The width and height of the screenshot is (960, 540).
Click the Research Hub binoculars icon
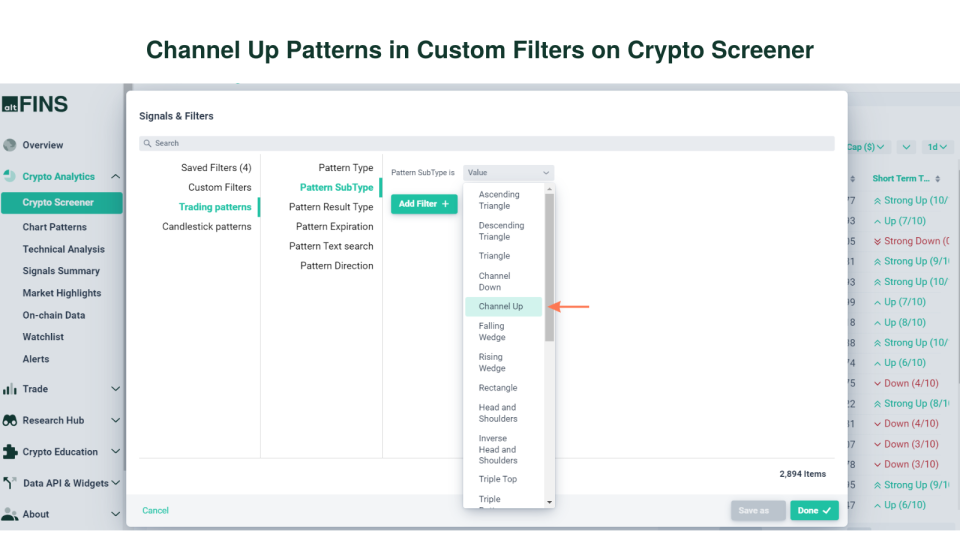[10, 420]
